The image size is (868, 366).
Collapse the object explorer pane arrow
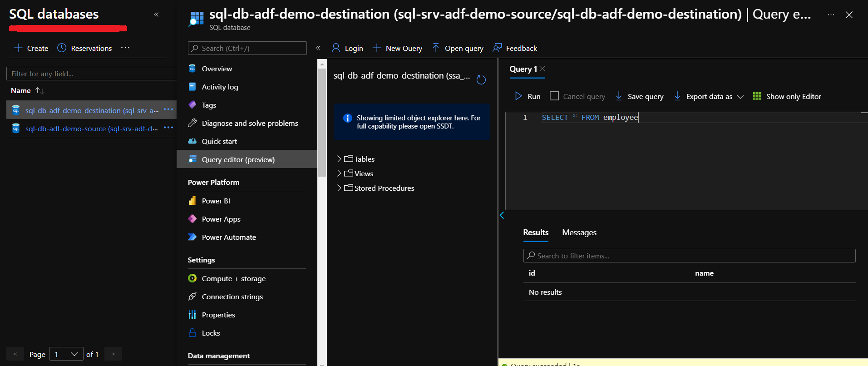point(502,215)
